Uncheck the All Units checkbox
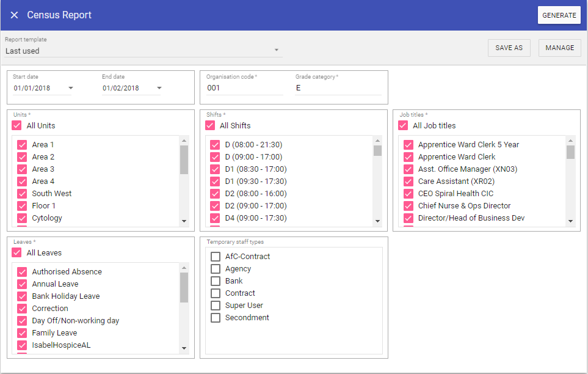Image resolution: width=588 pixels, height=374 pixels. click(x=17, y=126)
